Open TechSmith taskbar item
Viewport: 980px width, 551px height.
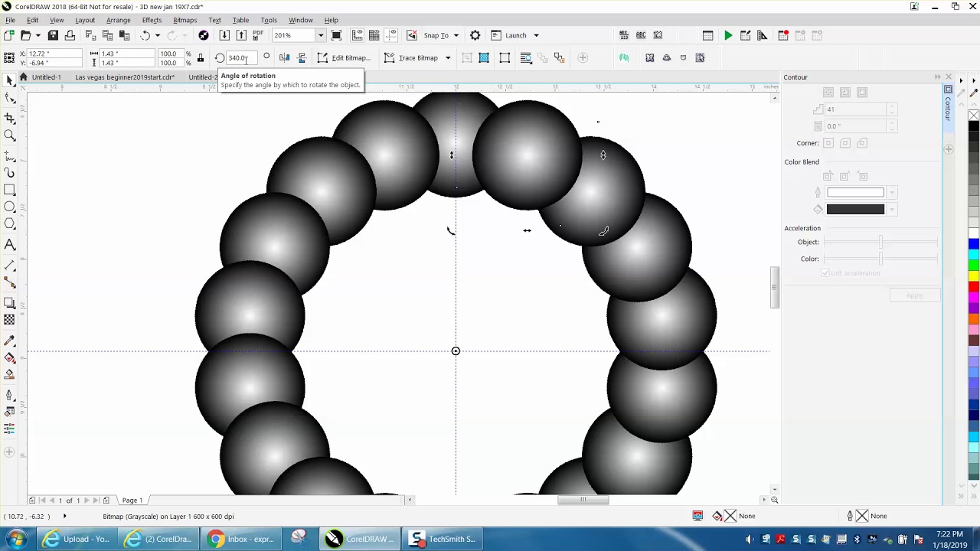[x=443, y=539]
